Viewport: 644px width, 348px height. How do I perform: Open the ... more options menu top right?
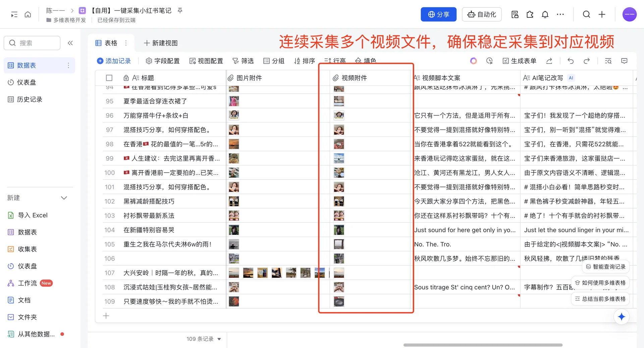(560, 14)
